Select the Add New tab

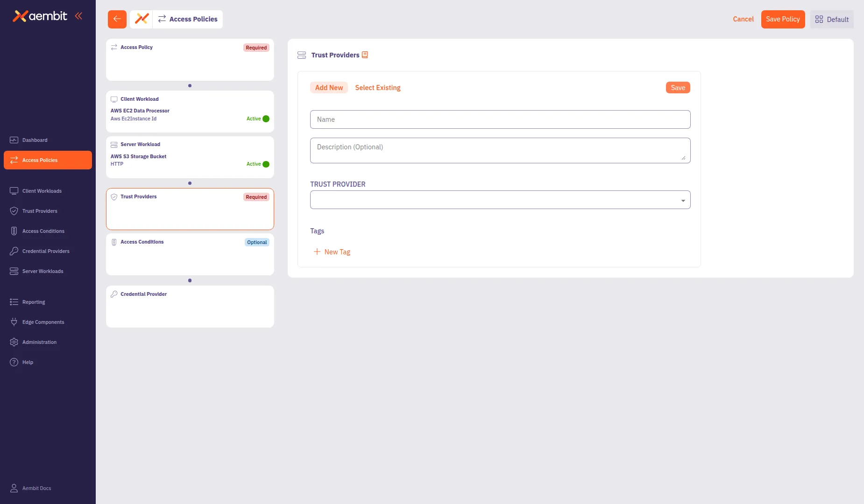point(329,87)
